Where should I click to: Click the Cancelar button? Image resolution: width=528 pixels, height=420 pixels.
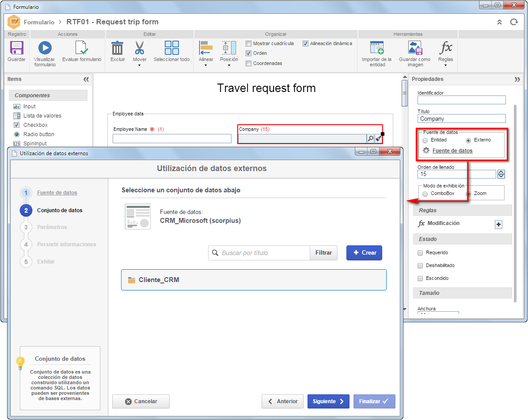pos(141,401)
